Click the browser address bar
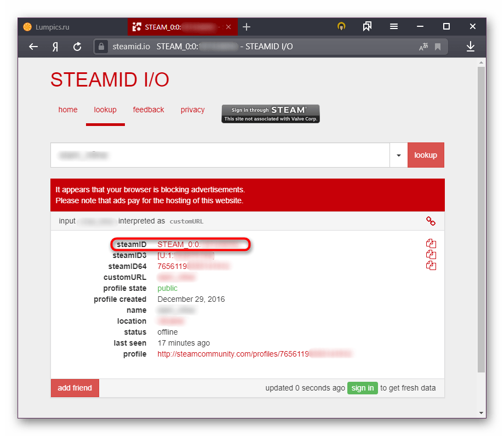Viewport: 504px width, 436px height. [x=270, y=47]
